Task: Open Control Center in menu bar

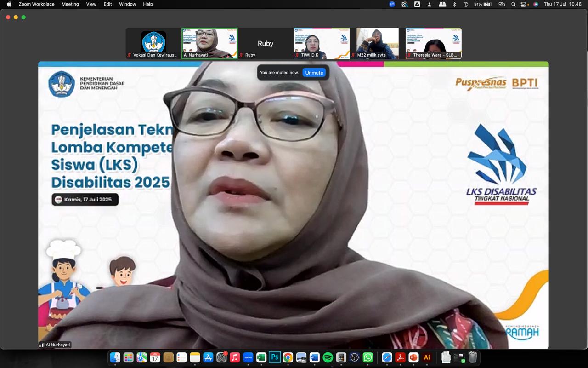Action: [524, 4]
